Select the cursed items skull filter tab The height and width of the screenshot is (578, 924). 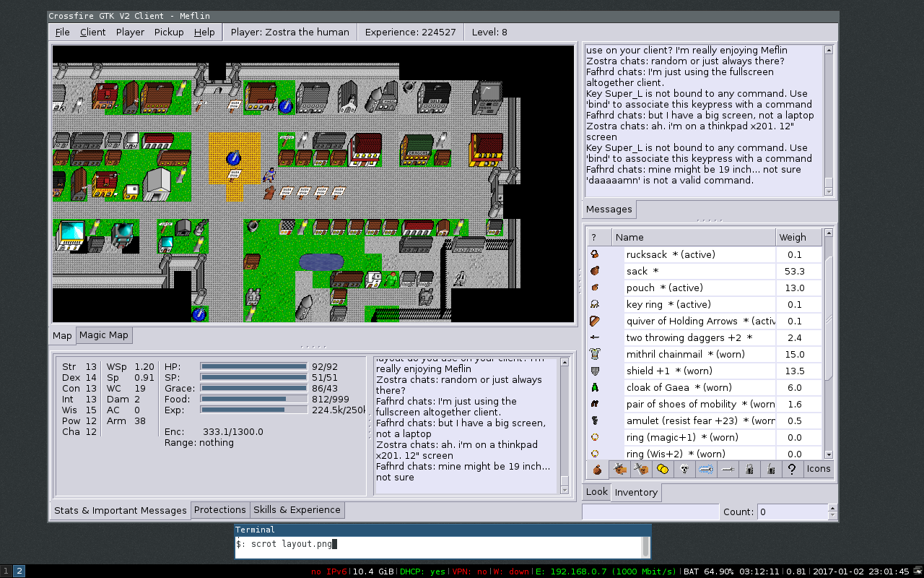684,469
